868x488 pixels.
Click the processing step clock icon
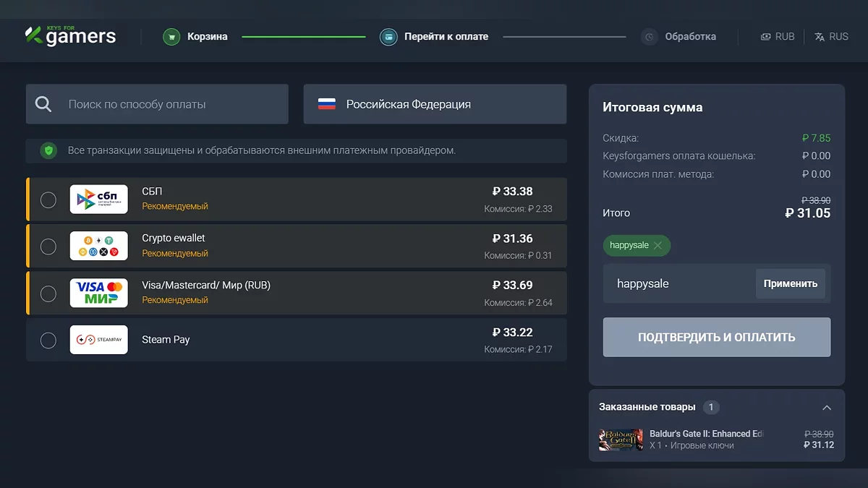click(x=649, y=37)
